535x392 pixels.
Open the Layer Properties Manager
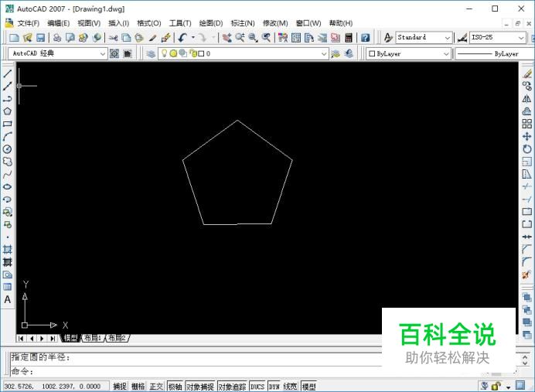point(151,53)
